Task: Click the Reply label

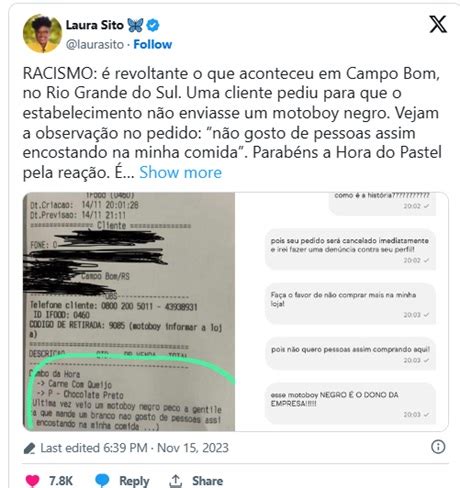Action: (134, 481)
